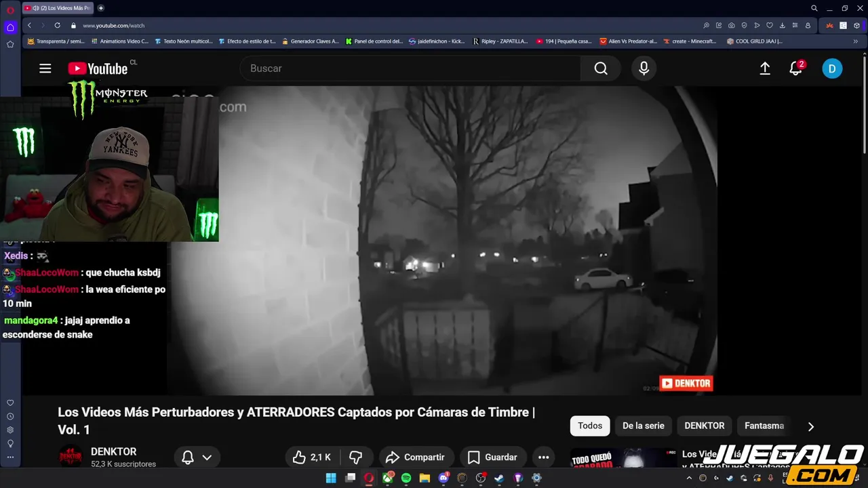Image resolution: width=868 pixels, height=488 pixels.
Task: View site security padlock info
Action: [x=74, y=25]
